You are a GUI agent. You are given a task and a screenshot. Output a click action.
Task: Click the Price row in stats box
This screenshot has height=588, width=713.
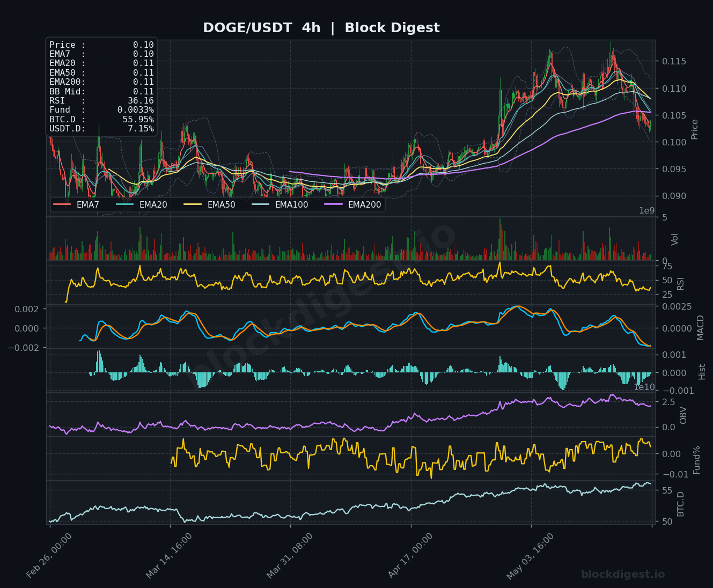[x=101, y=45]
